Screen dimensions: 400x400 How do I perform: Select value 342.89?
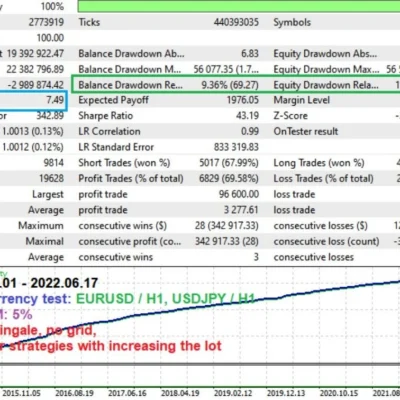(50, 116)
